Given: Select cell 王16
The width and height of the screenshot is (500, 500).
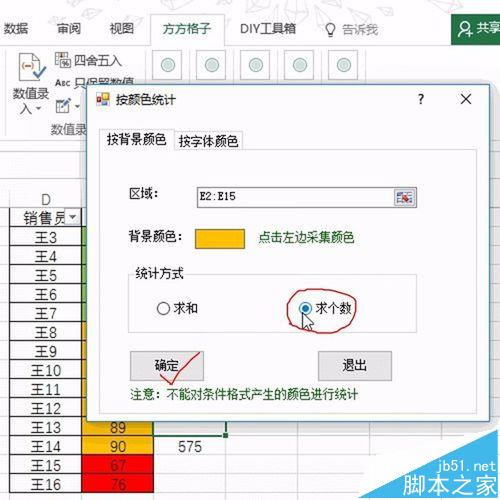Looking at the screenshot, I should click(x=46, y=483).
